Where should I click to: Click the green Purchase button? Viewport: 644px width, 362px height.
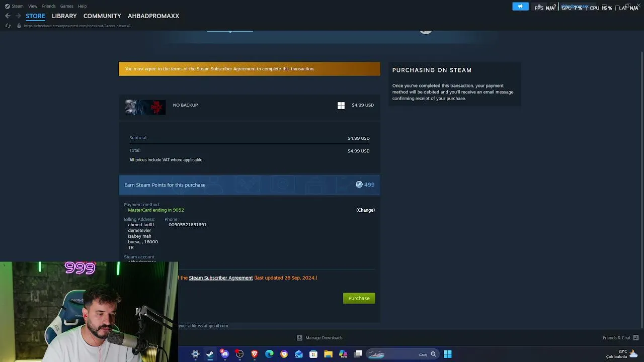tap(359, 298)
